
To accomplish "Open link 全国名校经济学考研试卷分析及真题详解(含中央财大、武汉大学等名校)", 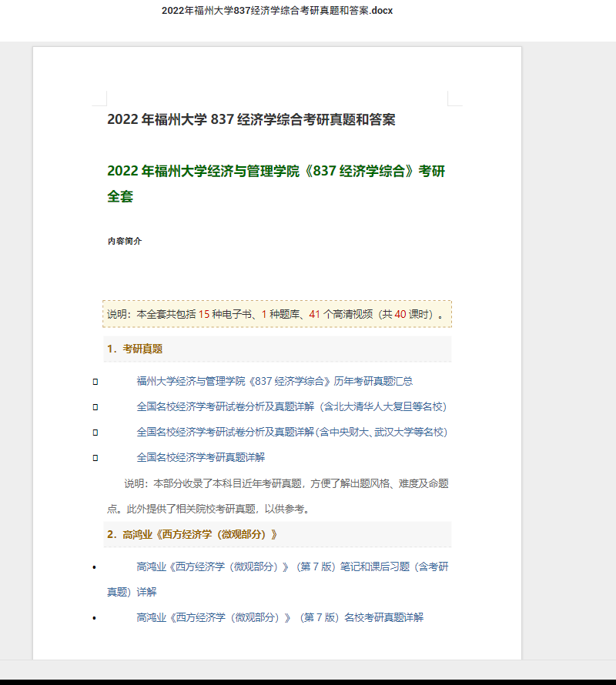I will click(292, 432).
